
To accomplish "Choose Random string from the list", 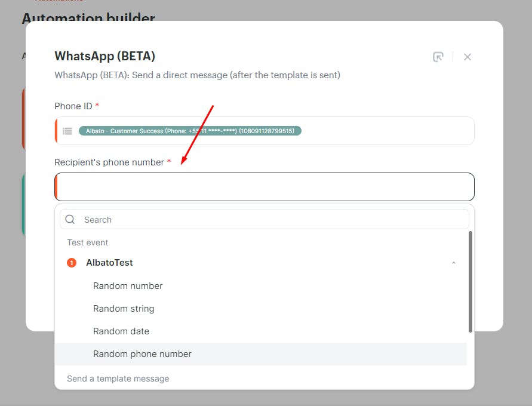I will click(x=260, y=309).
